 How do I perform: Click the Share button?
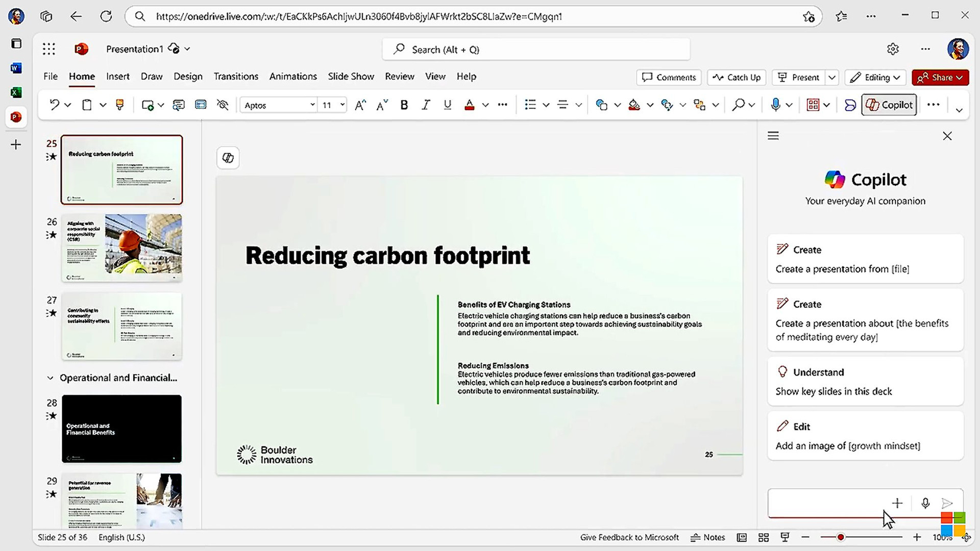coord(939,77)
